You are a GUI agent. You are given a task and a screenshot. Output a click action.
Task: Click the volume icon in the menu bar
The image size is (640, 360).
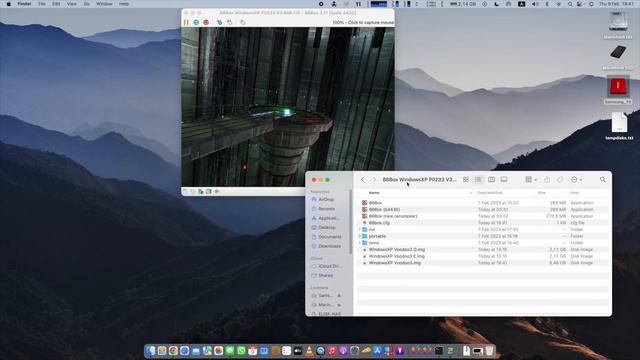[535, 4]
